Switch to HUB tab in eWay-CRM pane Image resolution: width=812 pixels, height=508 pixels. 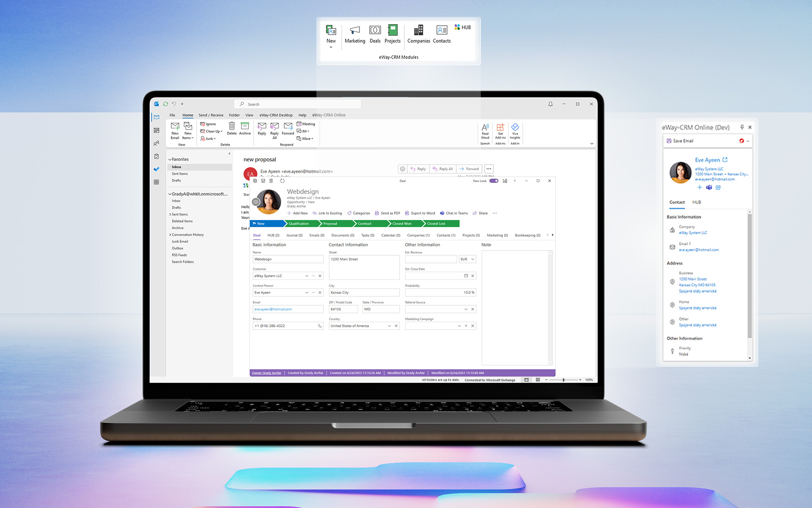point(697,202)
